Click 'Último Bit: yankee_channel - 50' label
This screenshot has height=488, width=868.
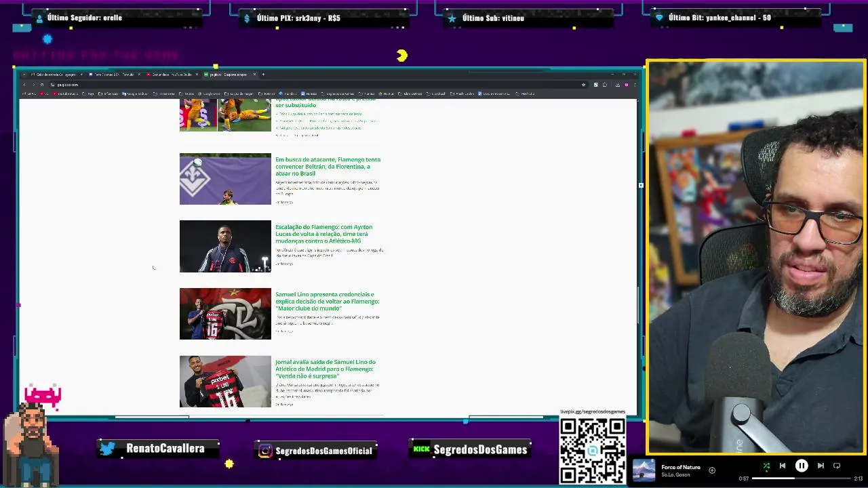coord(719,18)
